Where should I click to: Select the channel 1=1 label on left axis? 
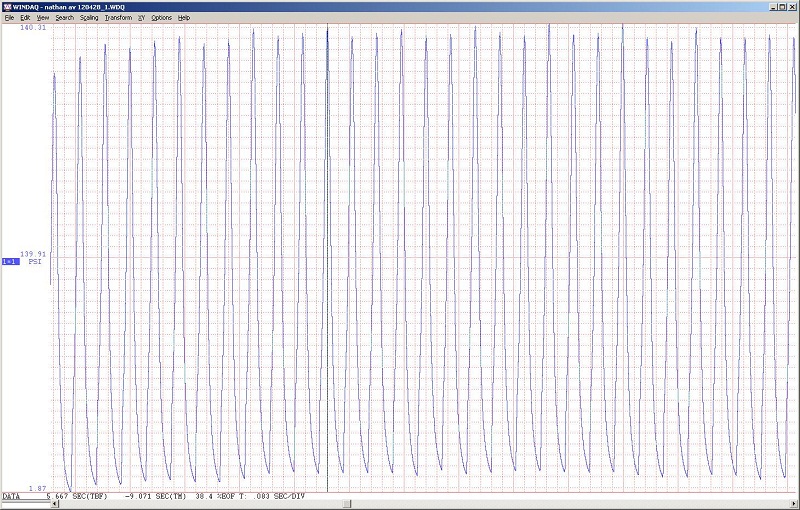click(10, 262)
